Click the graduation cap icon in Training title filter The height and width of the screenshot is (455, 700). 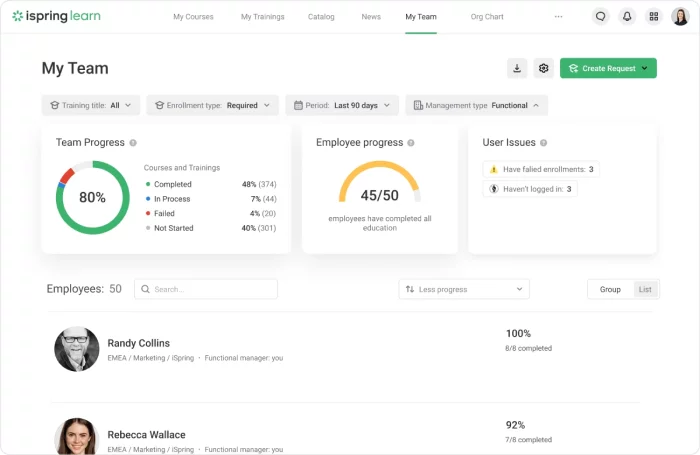[x=54, y=105]
